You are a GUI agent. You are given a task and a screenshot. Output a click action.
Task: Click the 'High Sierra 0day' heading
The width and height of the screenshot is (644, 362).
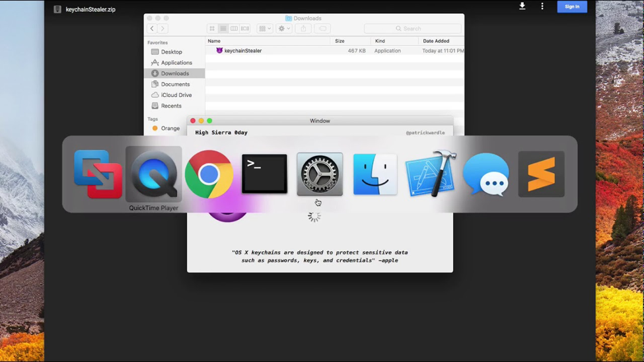[221, 132]
